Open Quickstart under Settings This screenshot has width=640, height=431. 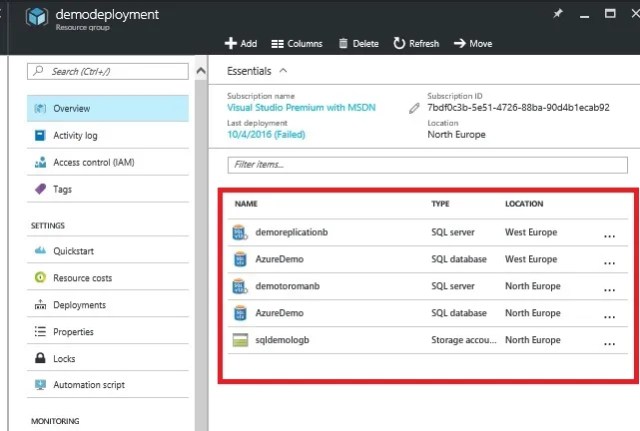[108, 251]
